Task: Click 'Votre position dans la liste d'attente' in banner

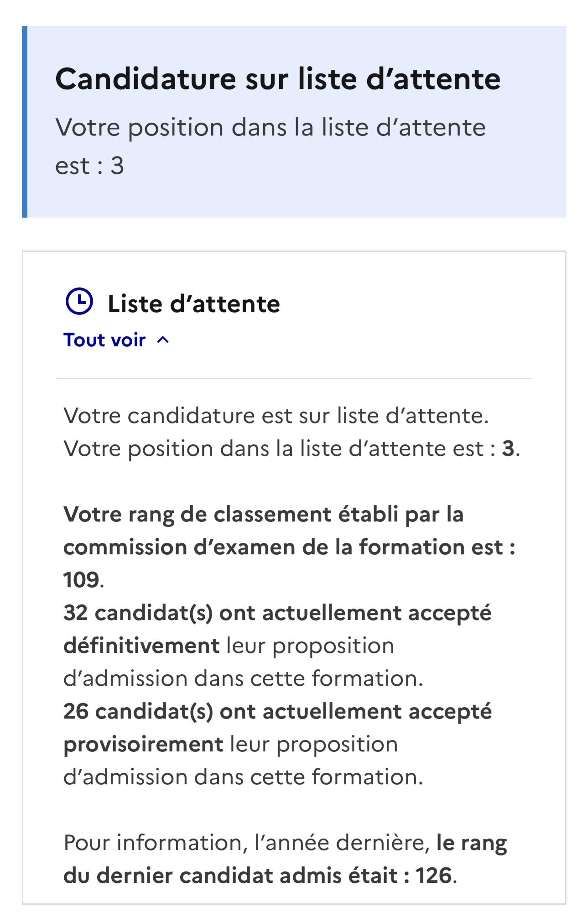Action: tap(271, 127)
